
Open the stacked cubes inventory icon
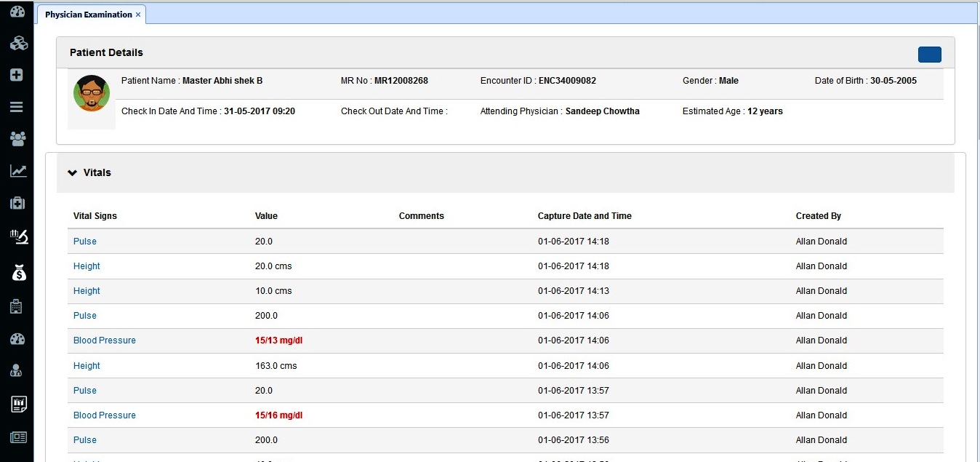click(x=17, y=44)
